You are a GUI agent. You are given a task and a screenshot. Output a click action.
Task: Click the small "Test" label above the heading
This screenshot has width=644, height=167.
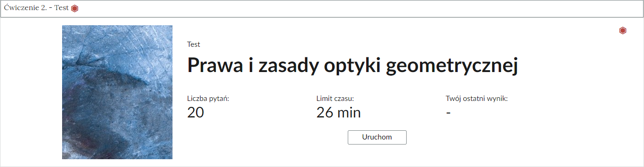coord(194,45)
